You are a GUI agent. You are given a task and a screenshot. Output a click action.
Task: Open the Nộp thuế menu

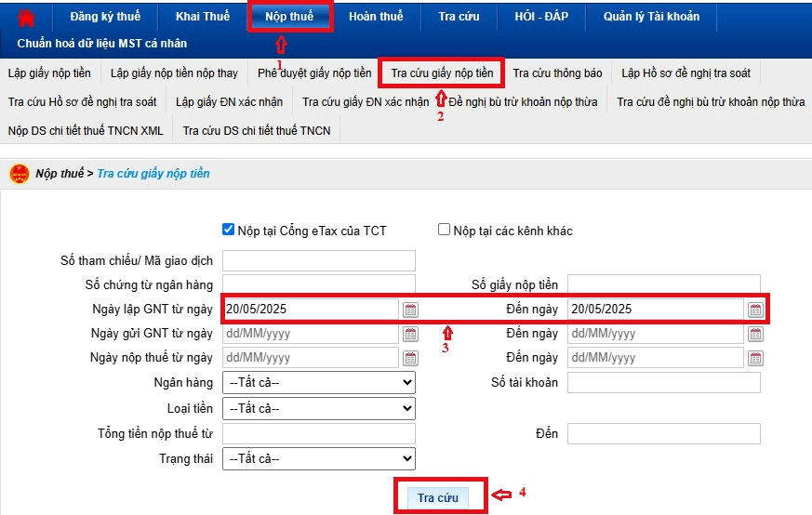point(288,17)
